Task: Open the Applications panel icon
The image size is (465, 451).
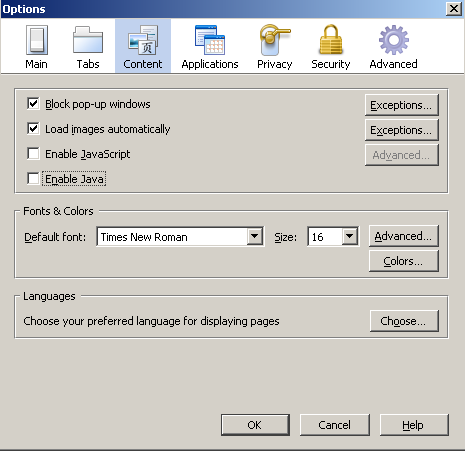Action: 210,40
